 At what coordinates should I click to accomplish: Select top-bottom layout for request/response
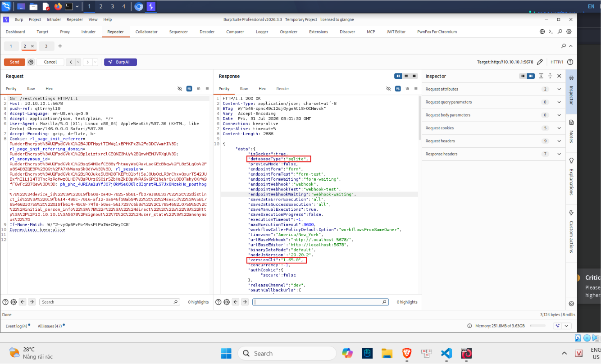coord(406,76)
